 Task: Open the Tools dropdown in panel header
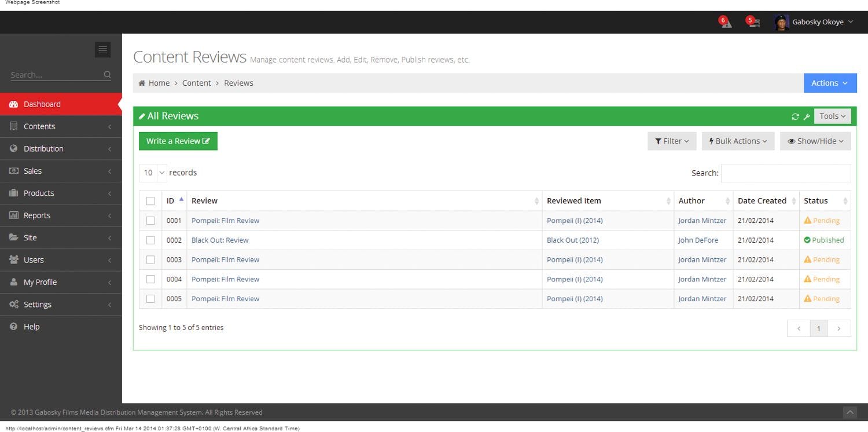pos(832,116)
